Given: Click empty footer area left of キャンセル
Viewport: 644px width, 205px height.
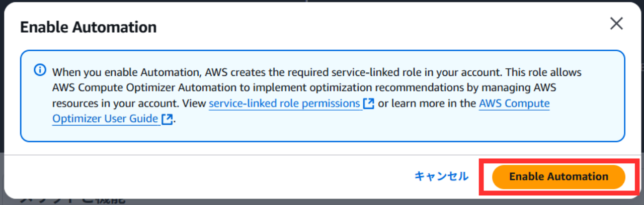Looking at the screenshot, I should pyautogui.click(x=201, y=176).
